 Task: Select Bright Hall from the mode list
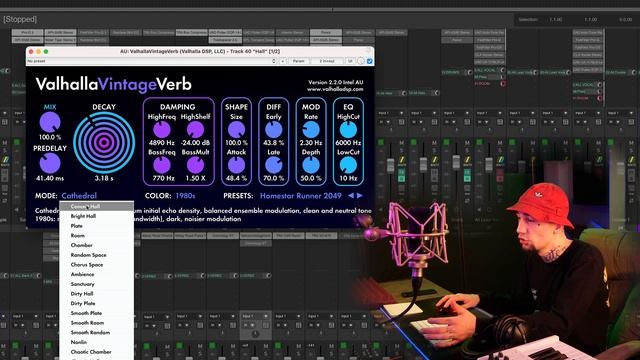pos(97,216)
